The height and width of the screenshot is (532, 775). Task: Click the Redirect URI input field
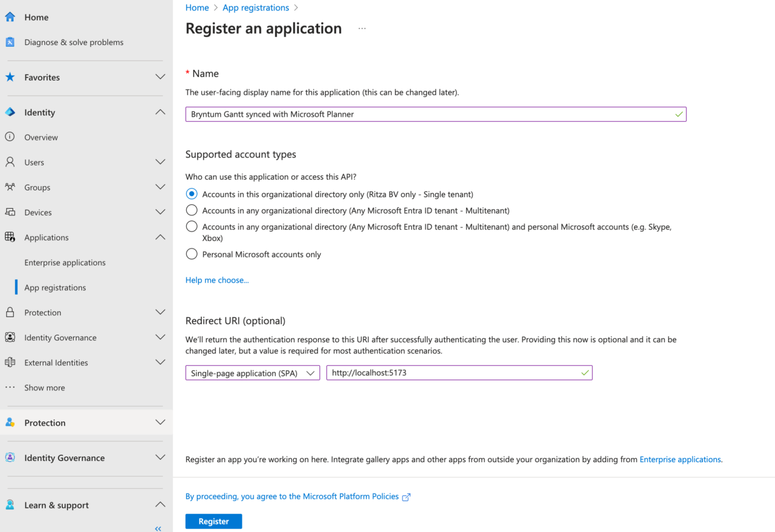click(x=459, y=372)
